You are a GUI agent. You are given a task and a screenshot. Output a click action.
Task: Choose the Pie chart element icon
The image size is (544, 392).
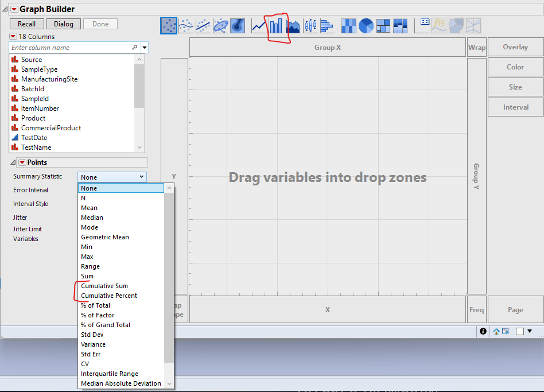pos(366,25)
